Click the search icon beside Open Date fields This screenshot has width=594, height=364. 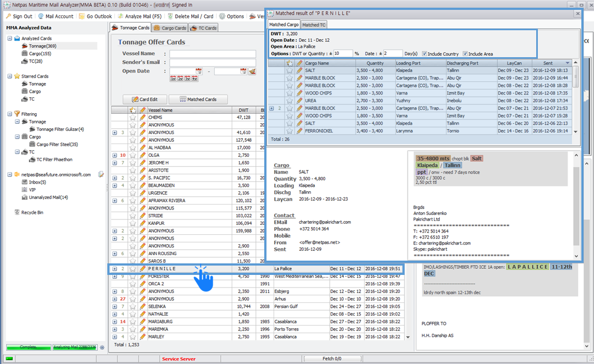[x=252, y=71]
